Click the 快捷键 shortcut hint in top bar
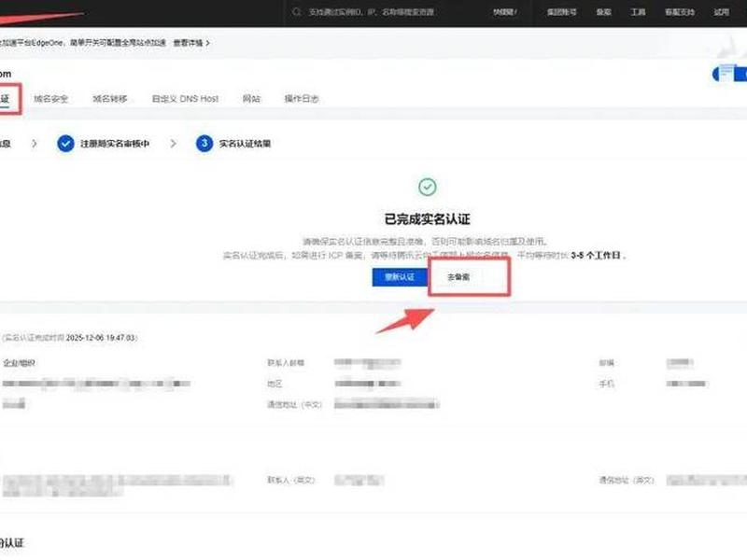The width and height of the screenshot is (747, 560). (505, 12)
